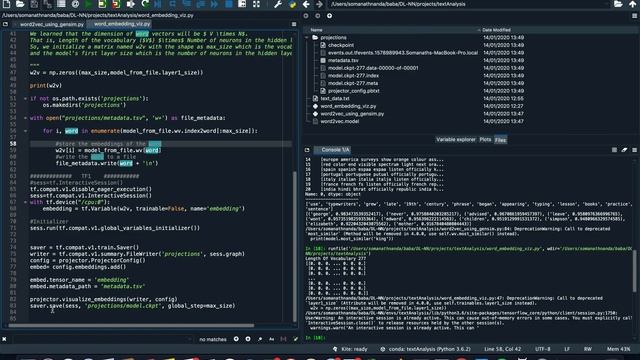This screenshot has width=640, height=360.
Task: Click the UTF-8 encoding status
Action: coord(542,349)
